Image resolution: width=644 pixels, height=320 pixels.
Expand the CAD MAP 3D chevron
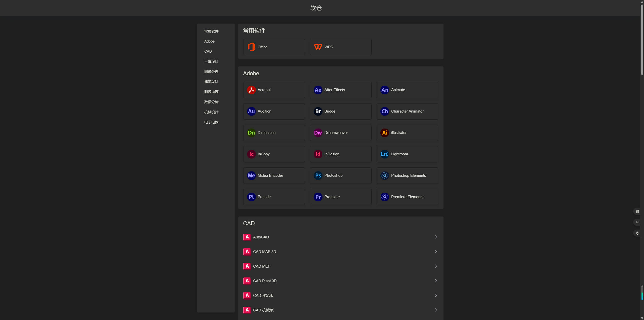point(436,252)
